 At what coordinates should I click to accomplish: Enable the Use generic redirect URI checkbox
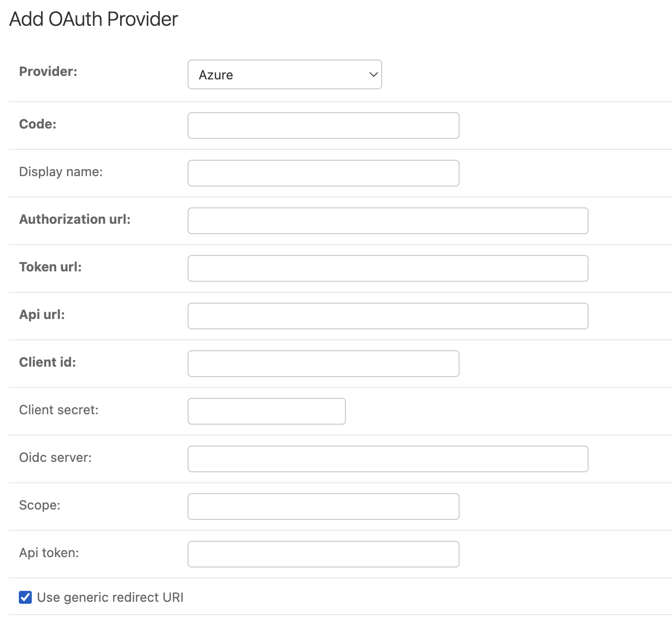(x=24, y=597)
